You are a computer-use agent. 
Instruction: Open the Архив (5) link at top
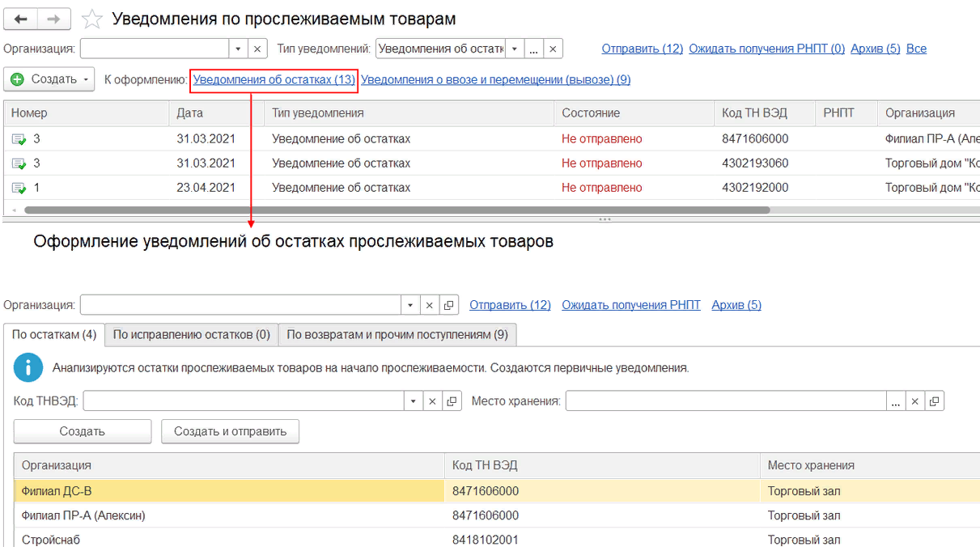(x=875, y=49)
